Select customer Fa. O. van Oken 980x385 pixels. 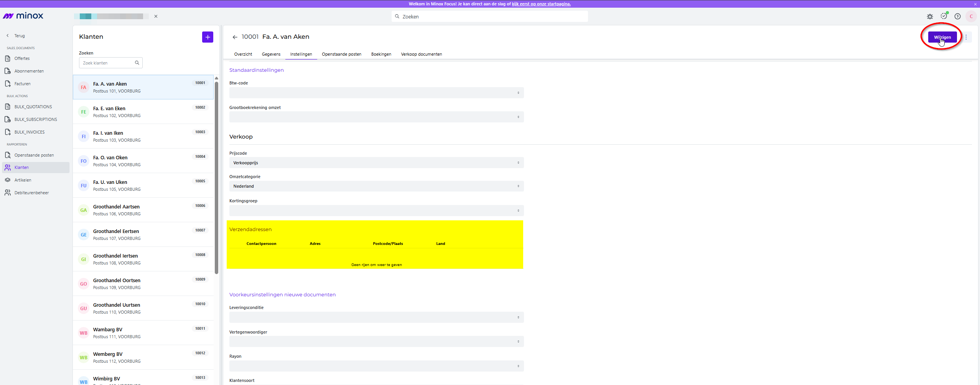143,161
